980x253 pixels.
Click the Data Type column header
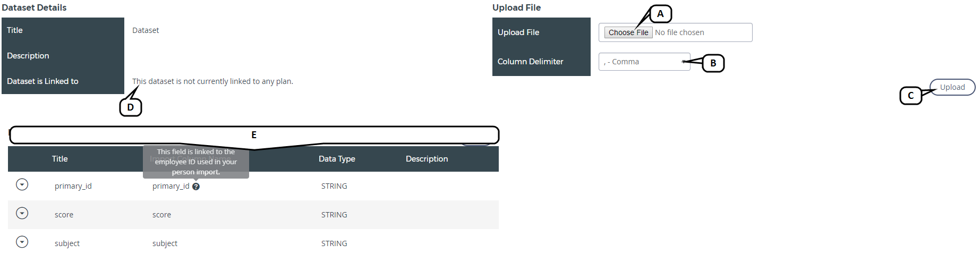coord(337,159)
